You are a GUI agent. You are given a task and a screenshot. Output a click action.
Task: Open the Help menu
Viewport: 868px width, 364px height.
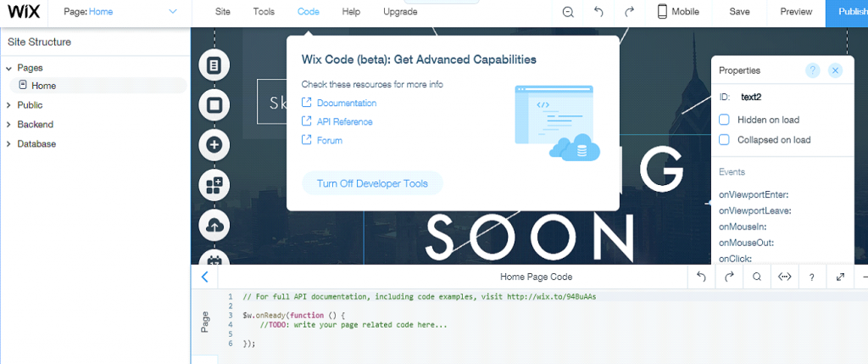point(351,12)
